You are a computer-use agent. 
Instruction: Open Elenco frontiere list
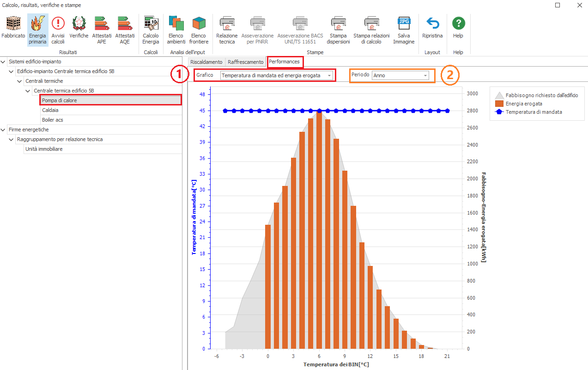click(199, 27)
